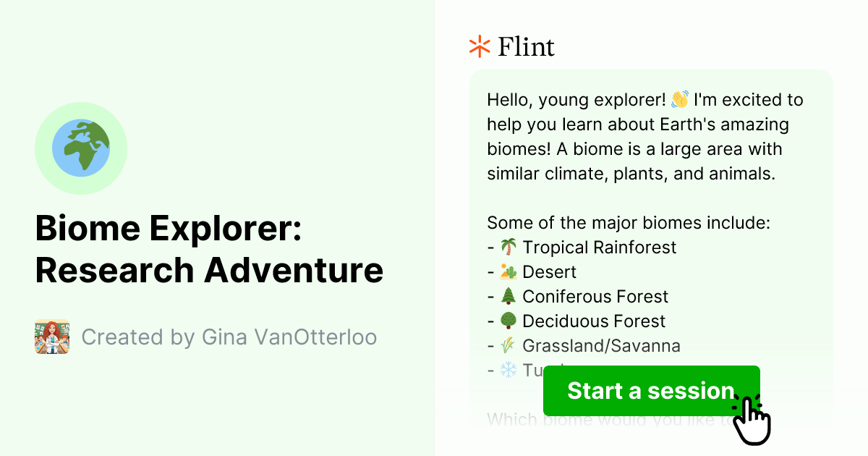
Task: Click Gina VanOtterloo's creator avatar
Action: click(x=51, y=337)
